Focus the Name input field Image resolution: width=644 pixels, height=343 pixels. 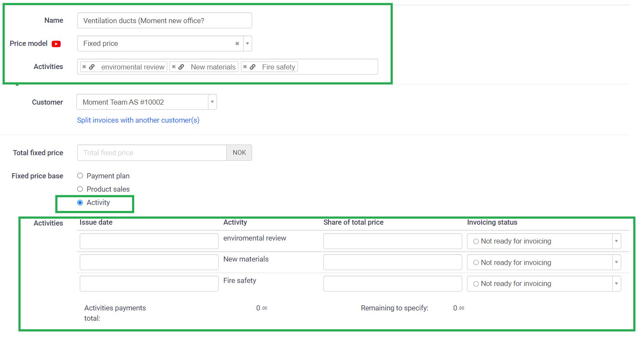click(x=165, y=21)
